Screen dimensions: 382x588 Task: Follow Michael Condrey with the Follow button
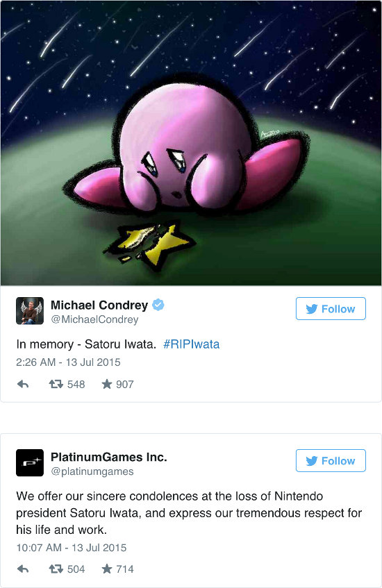[x=331, y=309]
